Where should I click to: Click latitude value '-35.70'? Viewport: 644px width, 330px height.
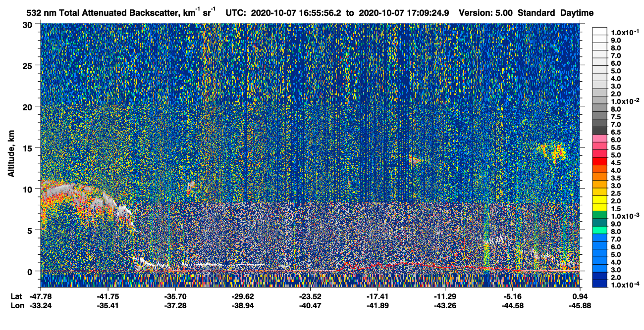tap(175, 296)
